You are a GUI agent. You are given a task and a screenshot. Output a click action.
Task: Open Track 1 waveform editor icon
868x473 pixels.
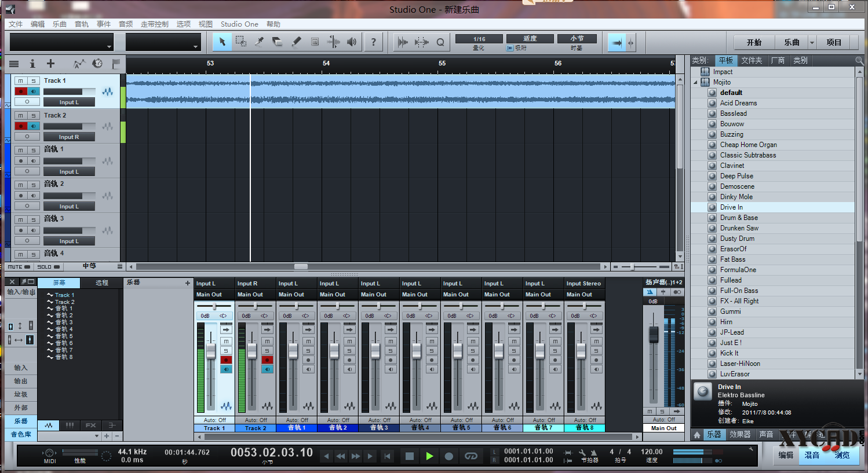click(108, 91)
